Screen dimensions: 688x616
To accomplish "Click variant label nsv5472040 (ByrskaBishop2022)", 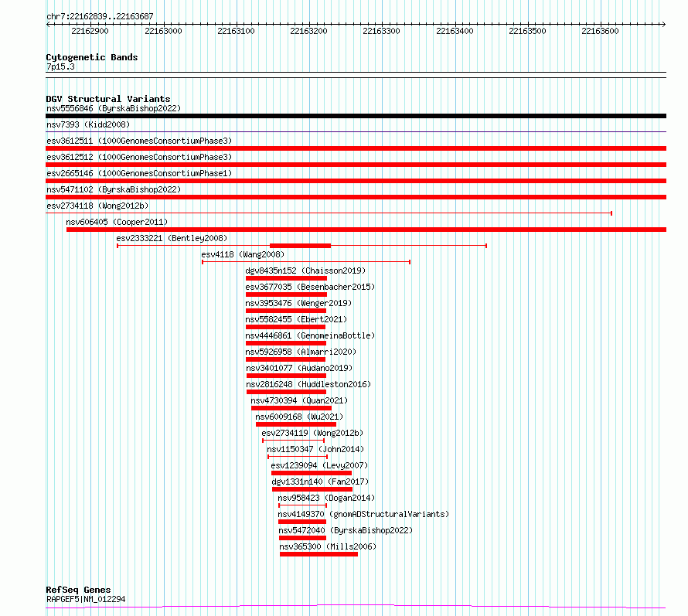I will pyautogui.click(x=346, y=531).
